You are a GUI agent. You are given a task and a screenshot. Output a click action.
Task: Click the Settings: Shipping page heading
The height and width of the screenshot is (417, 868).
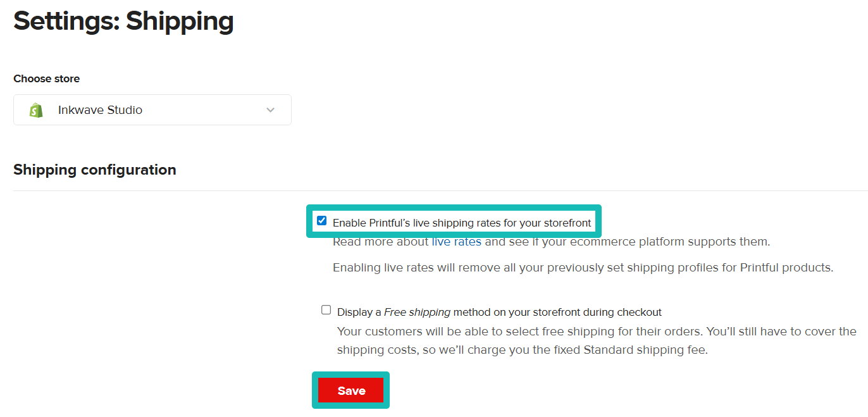(123, 21)
